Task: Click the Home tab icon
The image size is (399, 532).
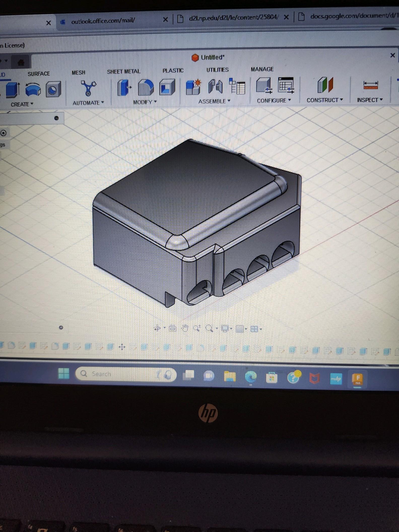Action: coord(21,62)
